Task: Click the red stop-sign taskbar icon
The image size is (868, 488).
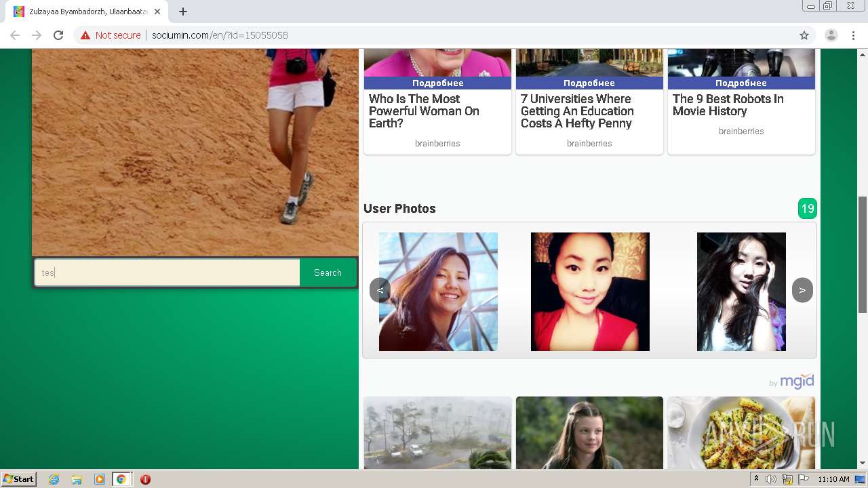Action: pos(145,479)
